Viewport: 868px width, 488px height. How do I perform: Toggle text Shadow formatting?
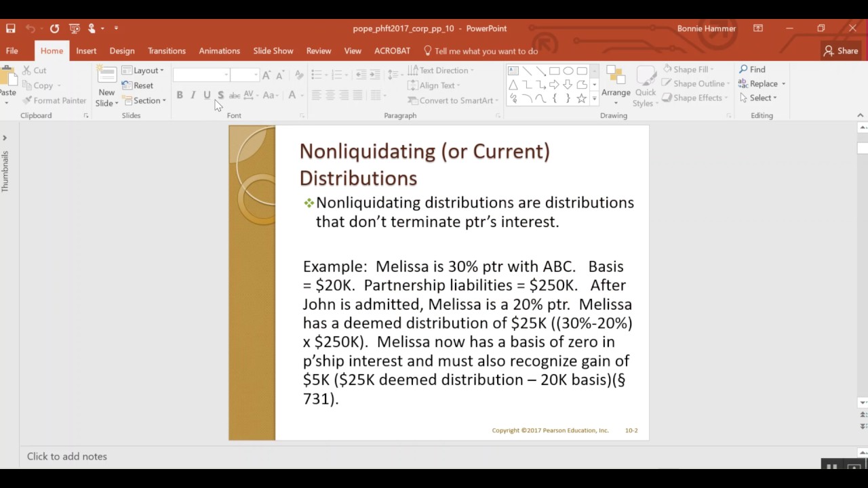(220, 96)
